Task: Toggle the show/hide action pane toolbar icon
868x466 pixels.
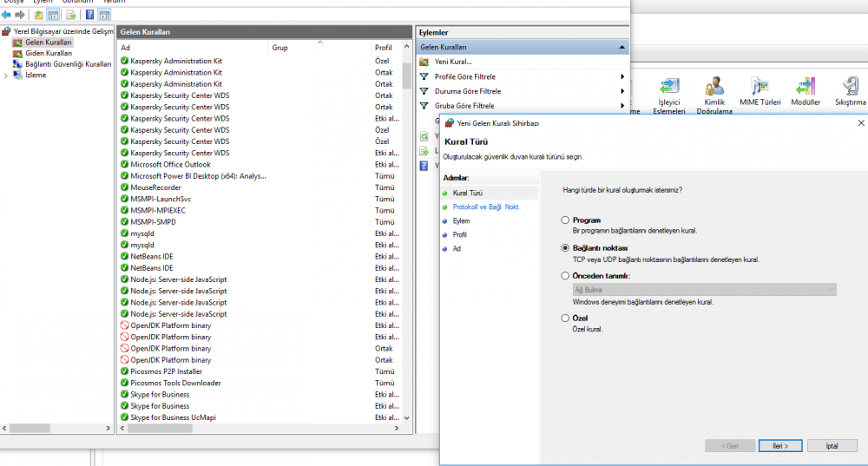Action: point(104,15)
